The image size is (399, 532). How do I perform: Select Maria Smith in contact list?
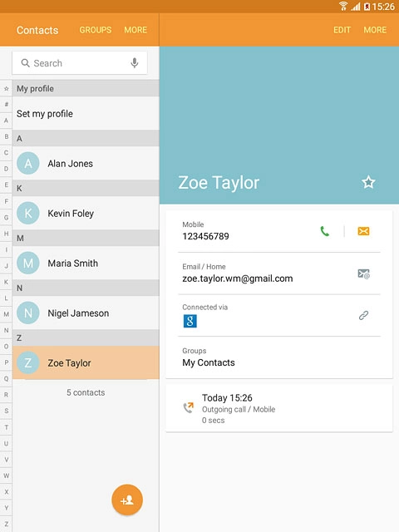(x=86, y=263)
